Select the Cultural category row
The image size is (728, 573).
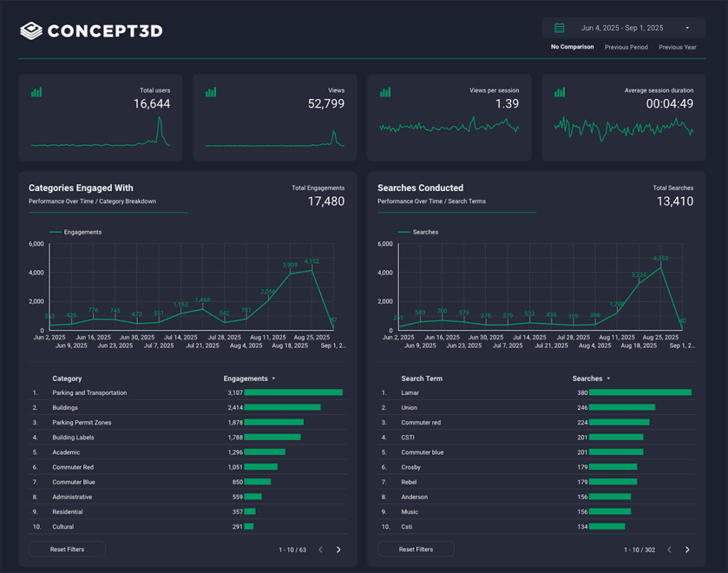(x=188, y=527)
